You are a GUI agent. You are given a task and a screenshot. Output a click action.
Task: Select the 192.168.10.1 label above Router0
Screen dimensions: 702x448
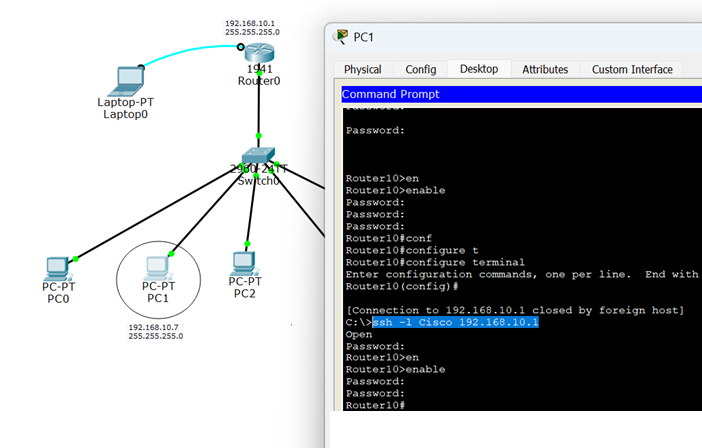252,22
